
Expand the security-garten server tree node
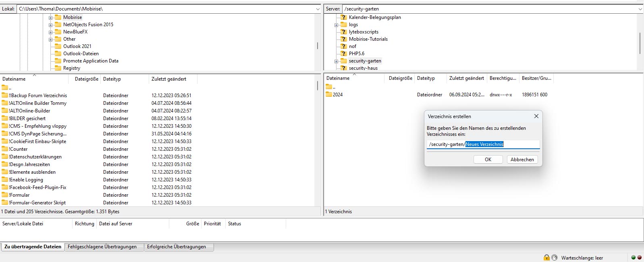click(337, 61)
